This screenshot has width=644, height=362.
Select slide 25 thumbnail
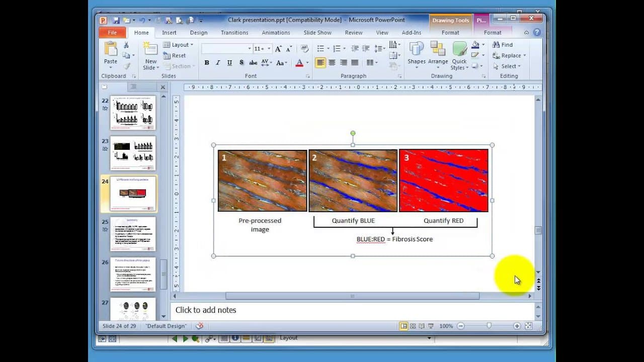click(133, 234)
